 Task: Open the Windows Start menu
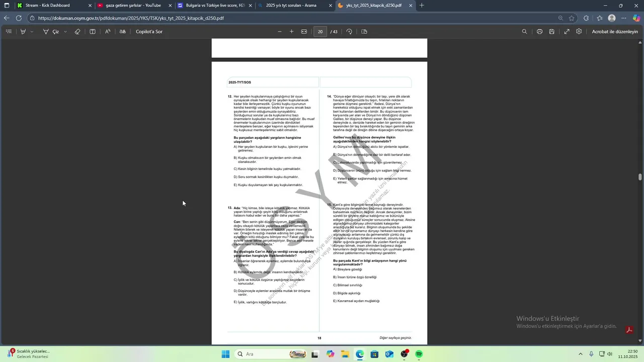[x=225, y=354]
